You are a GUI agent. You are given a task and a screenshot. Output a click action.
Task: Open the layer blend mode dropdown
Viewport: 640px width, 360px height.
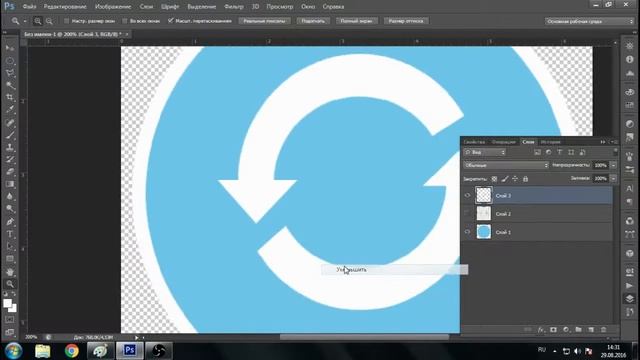[x=506, y=165]
